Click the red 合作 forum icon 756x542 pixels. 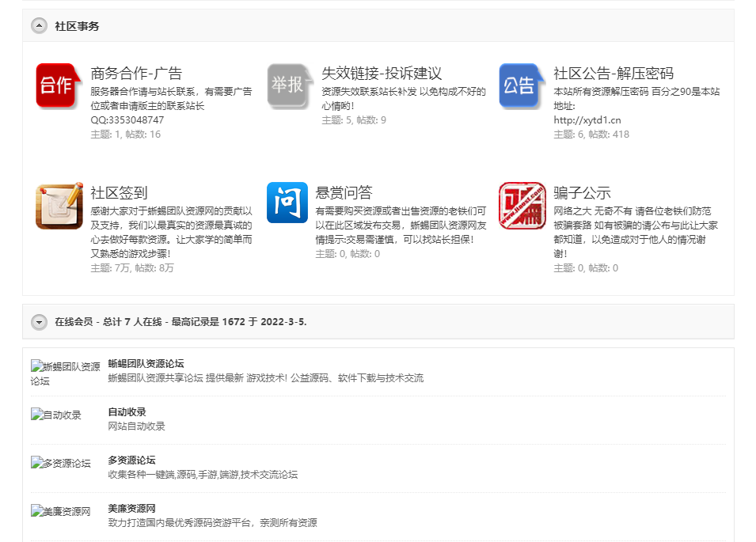[56, 85]
